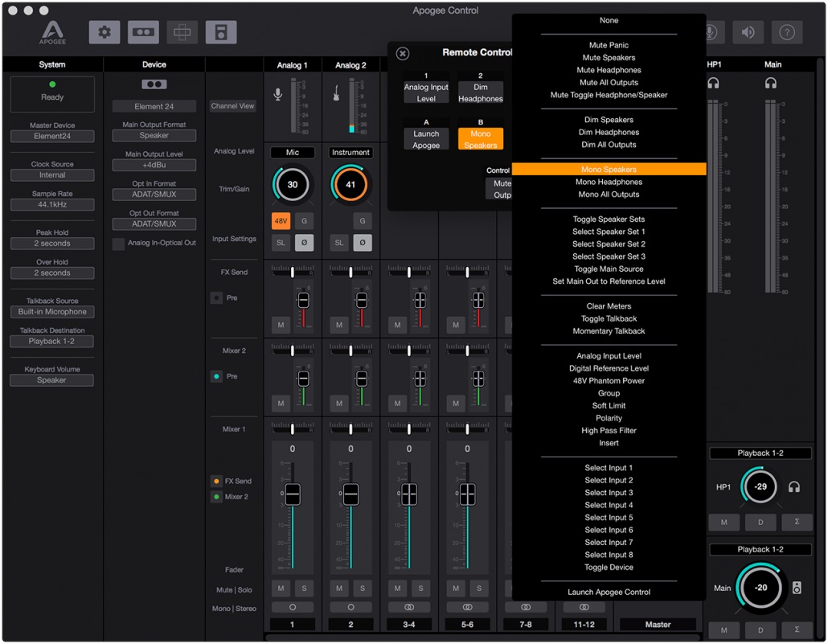Toggle Pre for Mixer 2
Image resolution: width=828 pixels, height=644 pixels.
(216, 377)
